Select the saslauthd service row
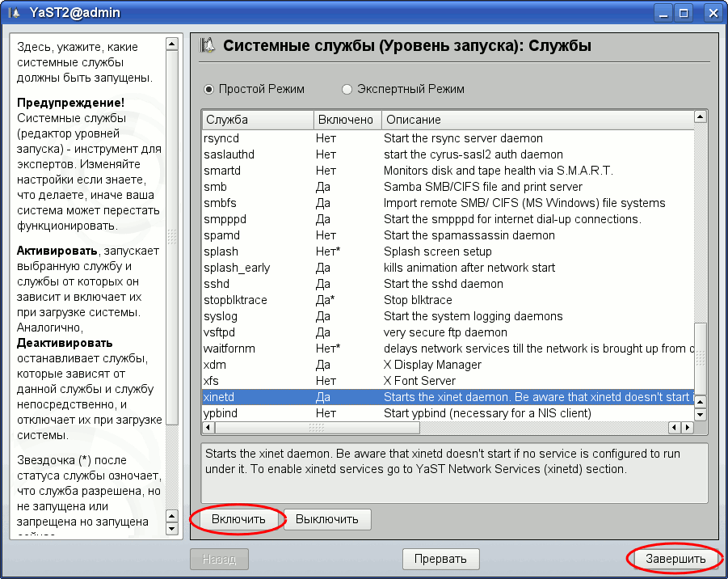728x579 pixels. tap(448, 154)
